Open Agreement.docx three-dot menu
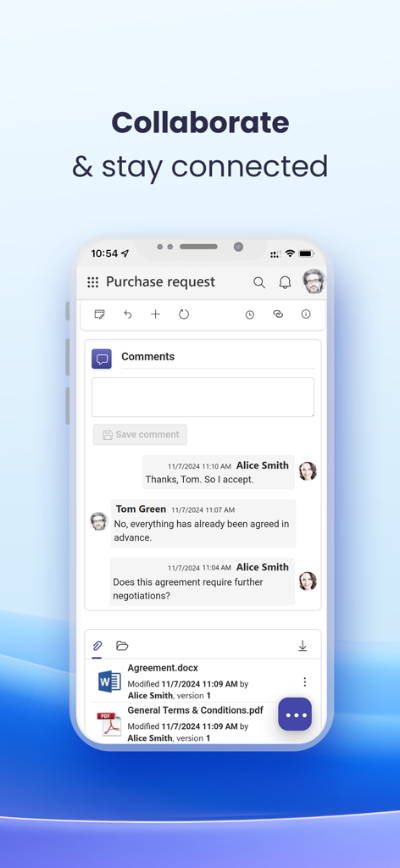 point(304,682)
